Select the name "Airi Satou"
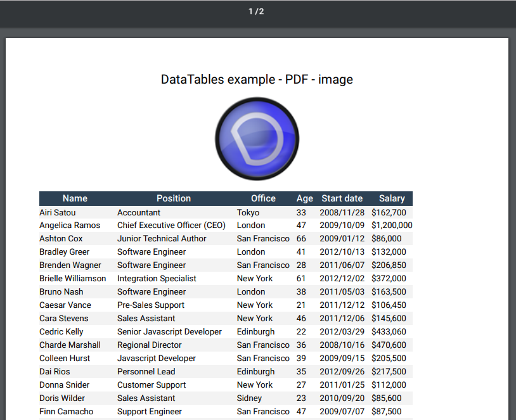 pos(58,212)
